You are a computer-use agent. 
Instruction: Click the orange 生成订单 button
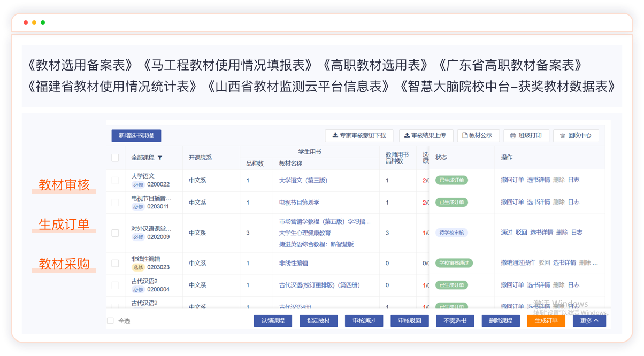(546, 321)
